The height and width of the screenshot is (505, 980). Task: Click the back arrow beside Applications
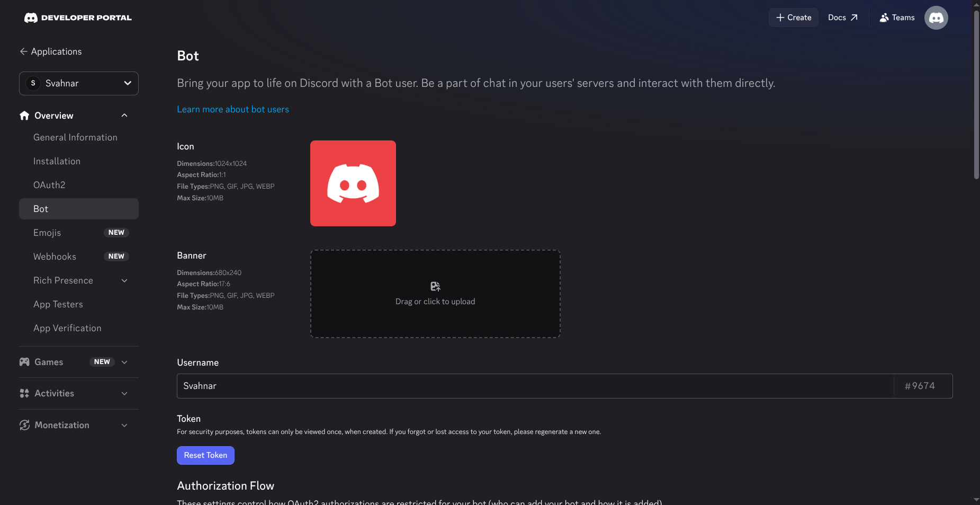click(x=23, y=51)
